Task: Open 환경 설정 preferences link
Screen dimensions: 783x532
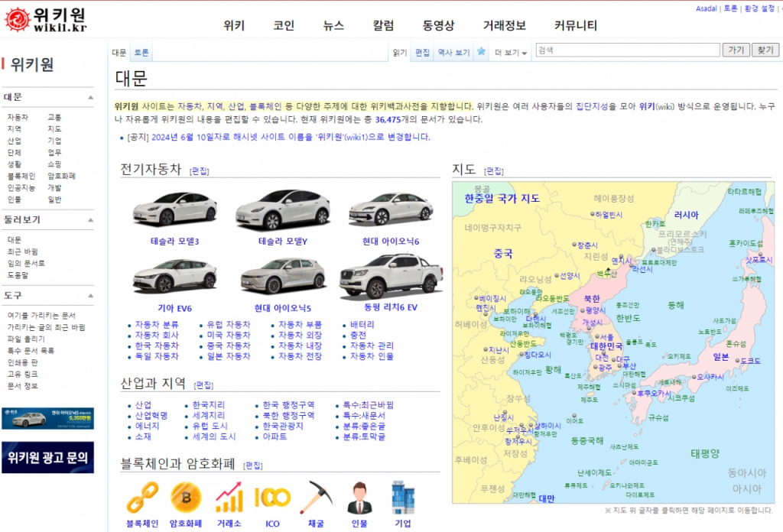Action: tap(759, 8)
